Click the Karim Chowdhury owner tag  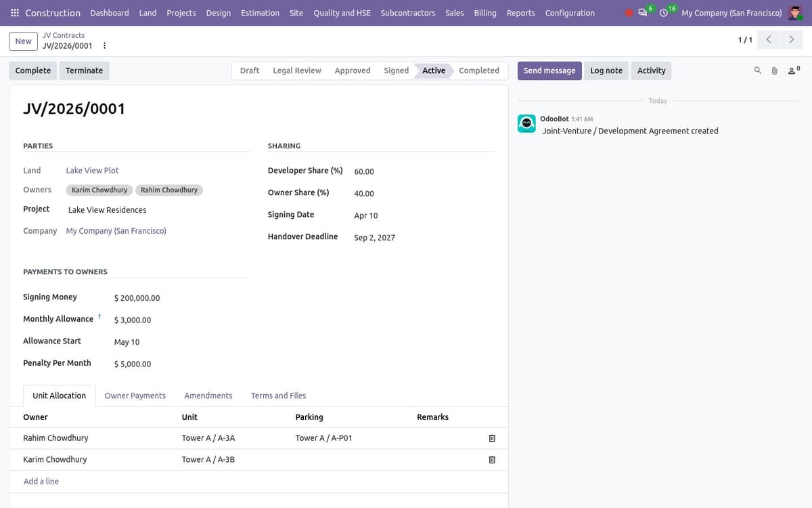99,190
